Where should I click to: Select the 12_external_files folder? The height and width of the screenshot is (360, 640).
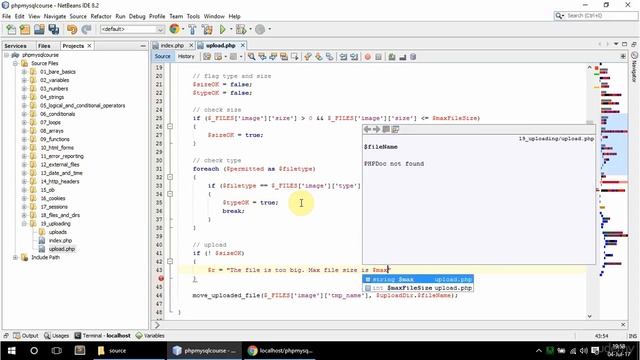pyautogui.click(x=60, y=164)
